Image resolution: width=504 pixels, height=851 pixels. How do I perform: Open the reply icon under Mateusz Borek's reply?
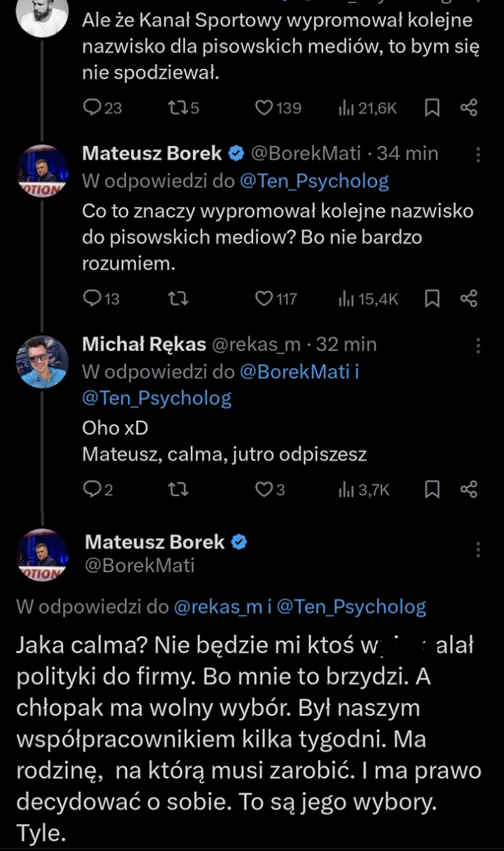tap(92, 299)
